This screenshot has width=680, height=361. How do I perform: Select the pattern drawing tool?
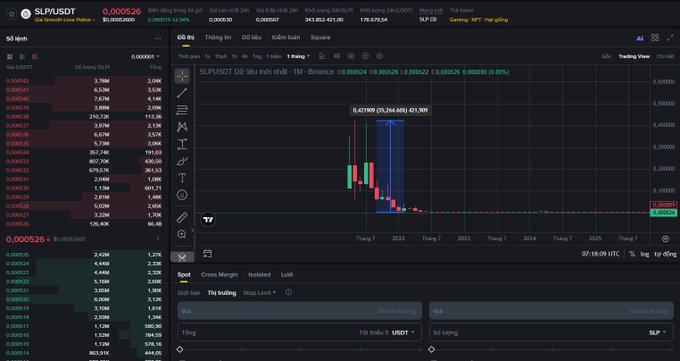tap(182, 127)
